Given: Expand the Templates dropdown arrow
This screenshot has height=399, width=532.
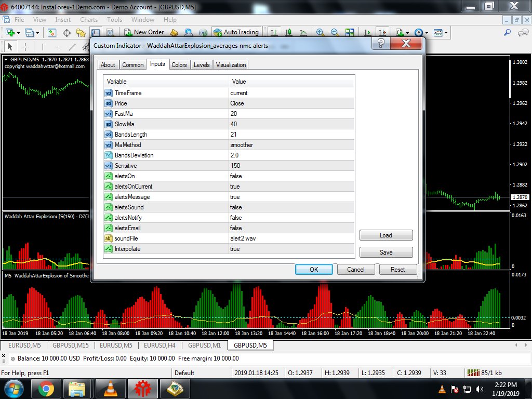Looking at the screenshot, I should point(446,33).
